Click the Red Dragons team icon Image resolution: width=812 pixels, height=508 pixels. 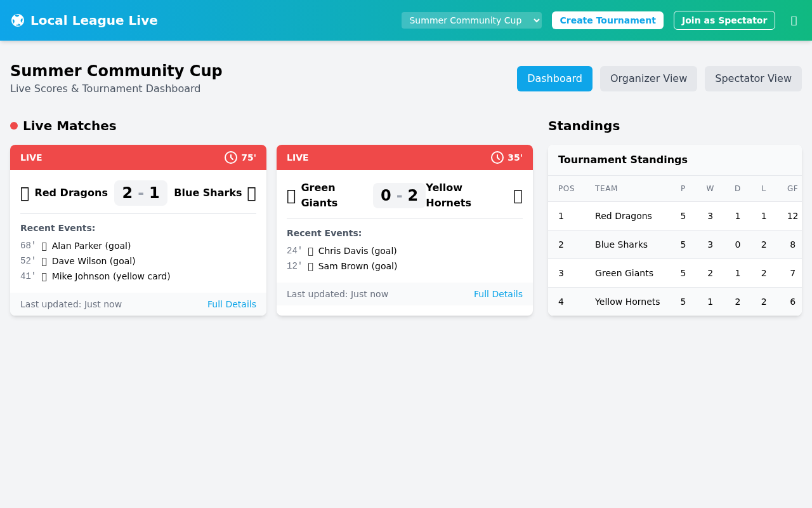[24, 193]
